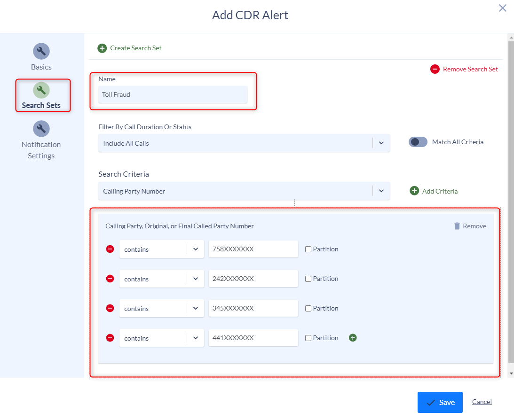
Task: Open the contains dropdown for 441XXXXXXX
Action: (x=162, y=338)
